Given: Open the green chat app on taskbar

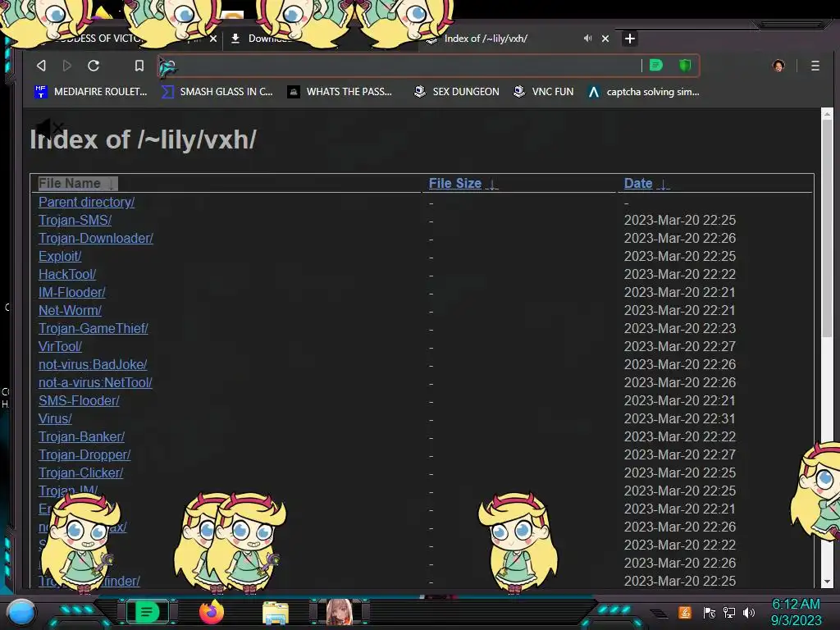Looking at the screenshot, I should pos(147,612).
